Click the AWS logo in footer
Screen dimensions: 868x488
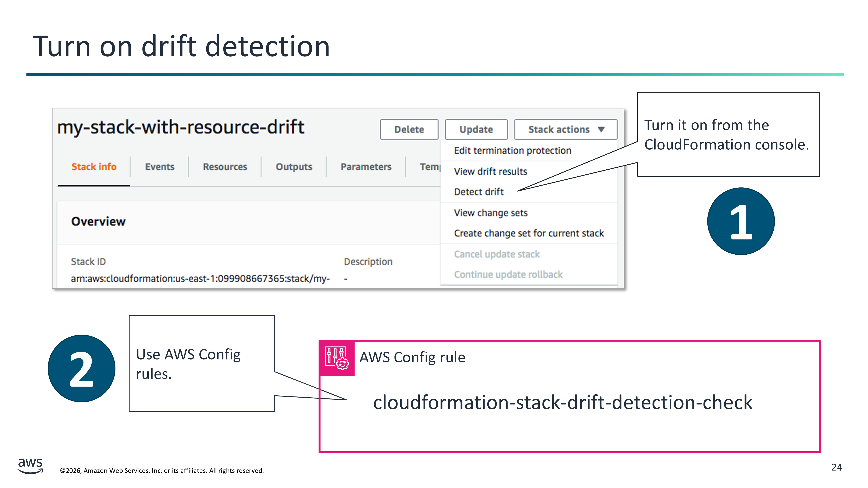(30, 466)
